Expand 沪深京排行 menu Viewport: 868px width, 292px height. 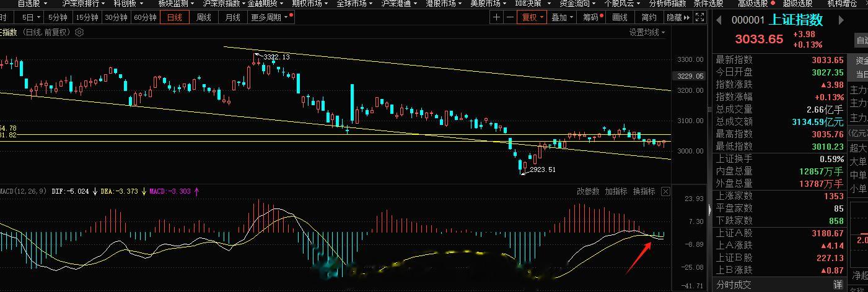83,4
